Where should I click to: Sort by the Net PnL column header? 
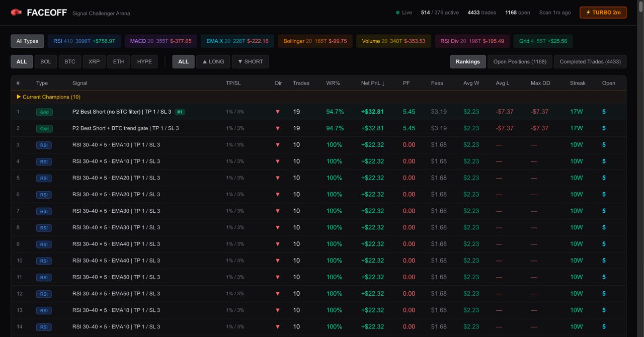coord(372,83)
